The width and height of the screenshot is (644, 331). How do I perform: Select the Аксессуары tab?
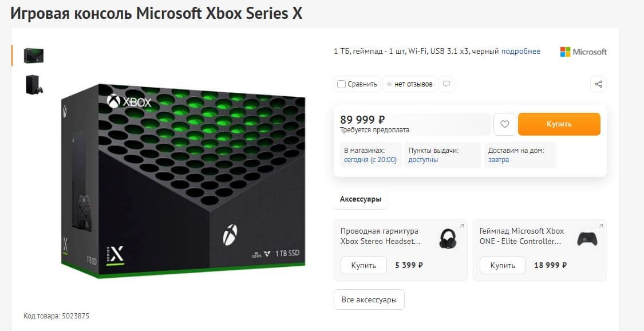[x=361, y=199]
